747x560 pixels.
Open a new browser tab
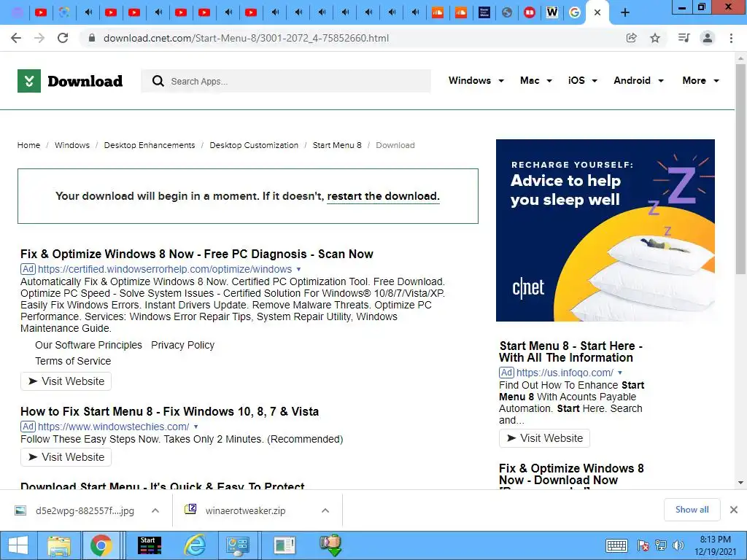625,13
